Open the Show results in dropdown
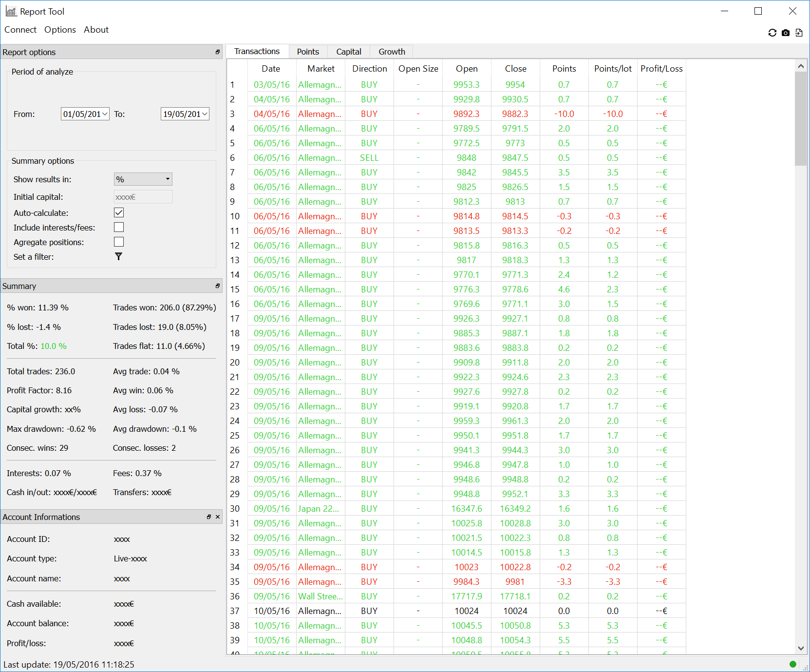 (143, 179)
